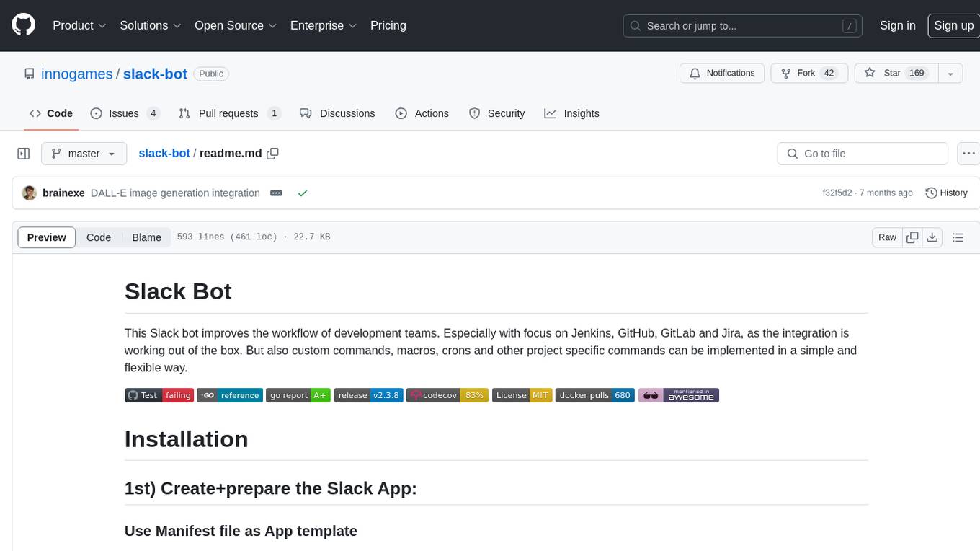Expand the commit message details ellipsis
This screenshot has height=551, width=980.
click(276, 193)
